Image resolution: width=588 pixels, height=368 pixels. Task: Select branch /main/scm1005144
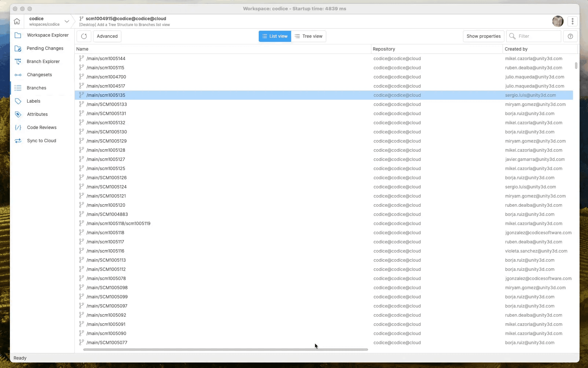[106, 58]
